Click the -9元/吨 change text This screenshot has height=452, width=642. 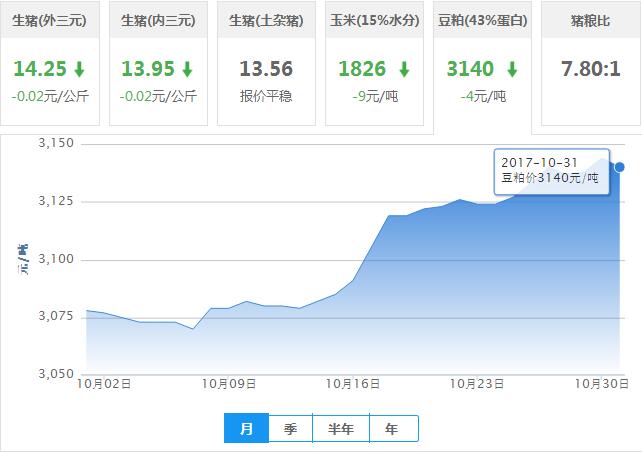coord(375,96)
